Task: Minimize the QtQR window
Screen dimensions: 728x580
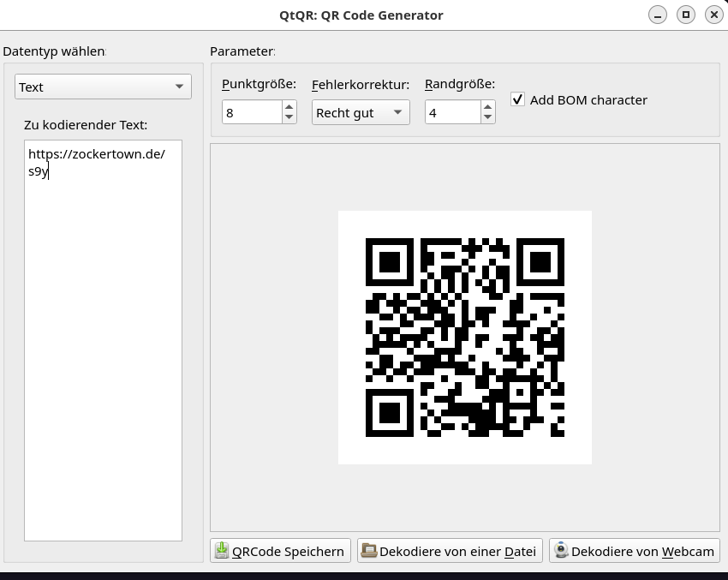Action: tap(658, 15)
